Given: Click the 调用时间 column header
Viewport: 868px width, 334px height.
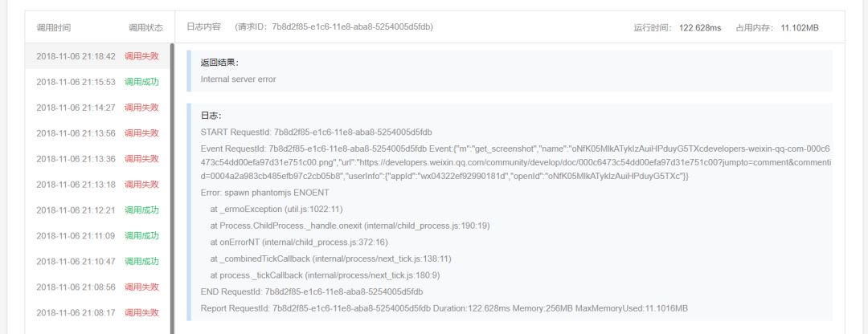Looking at the screenshot, I should [x=54, y=27].
